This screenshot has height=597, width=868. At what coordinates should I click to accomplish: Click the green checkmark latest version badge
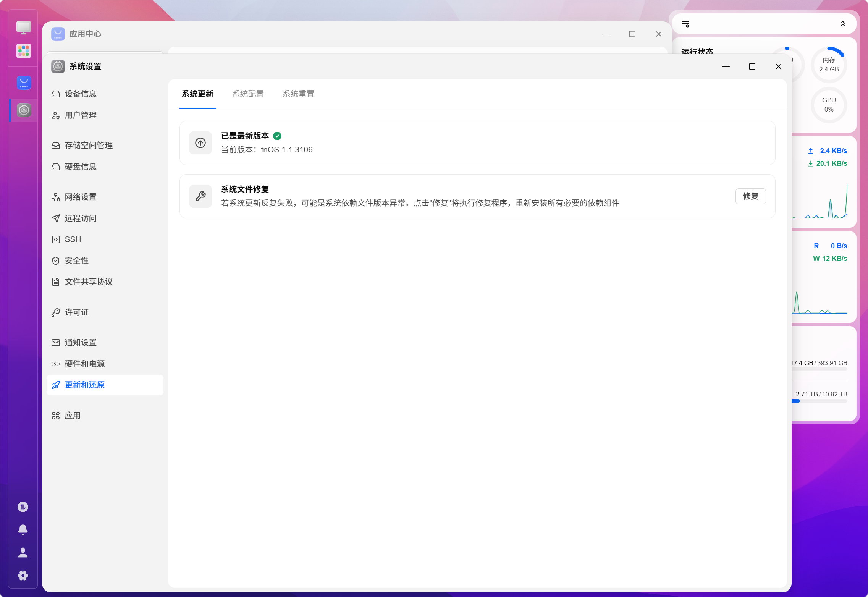[x=277, y=136]
